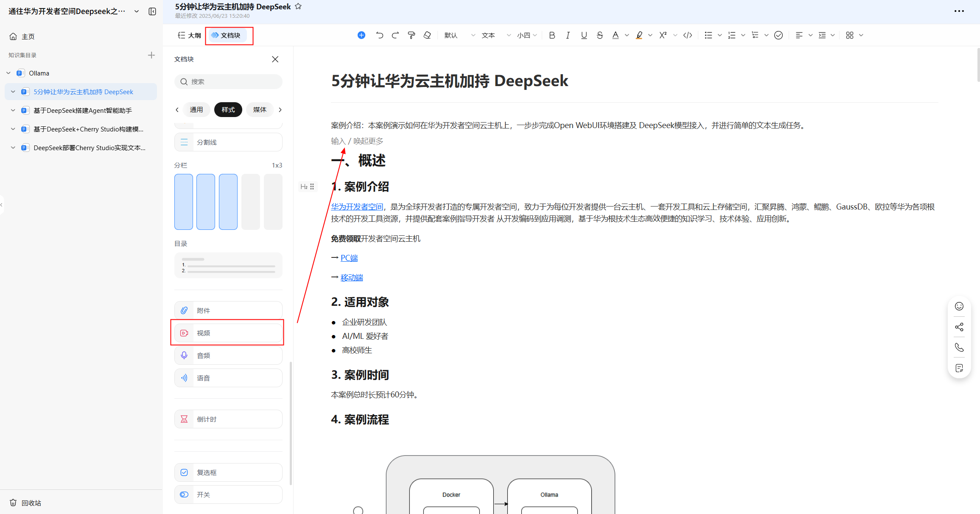Click the share icon on right

point(959,327)
